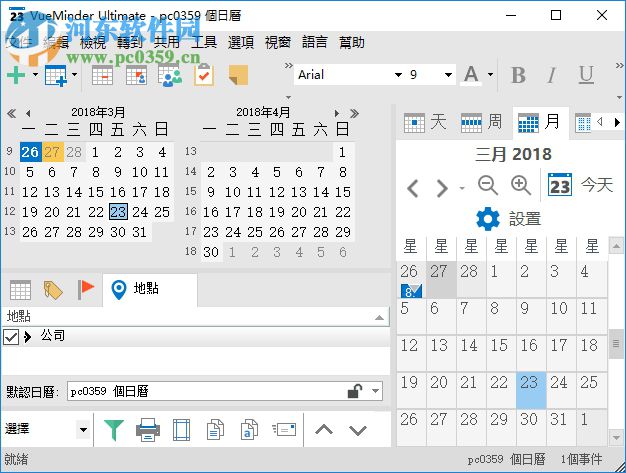This screenshot has height=473, width=626.
Task: Go to previous month in main view
Action: 413,188
